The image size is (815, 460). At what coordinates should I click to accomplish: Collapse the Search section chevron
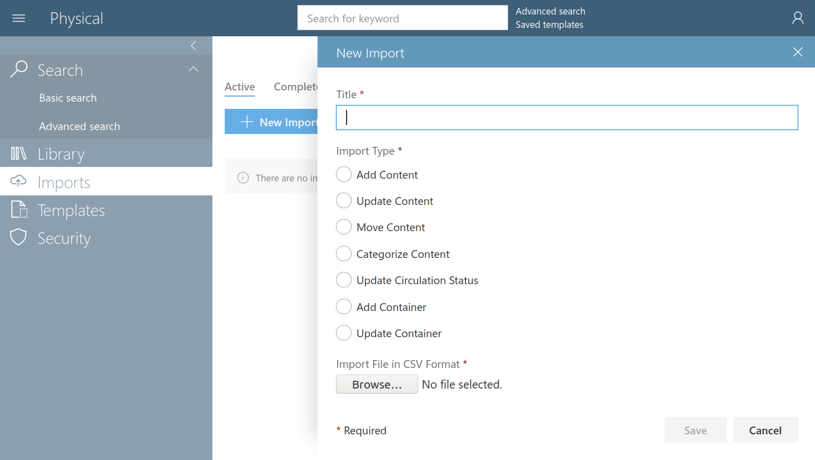point(193,69)
